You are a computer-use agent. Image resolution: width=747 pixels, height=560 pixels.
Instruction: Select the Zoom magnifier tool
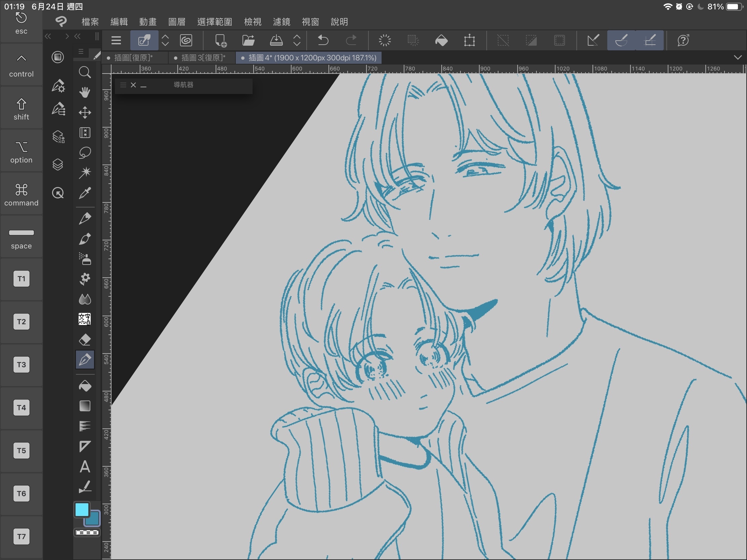pos(85,72)
